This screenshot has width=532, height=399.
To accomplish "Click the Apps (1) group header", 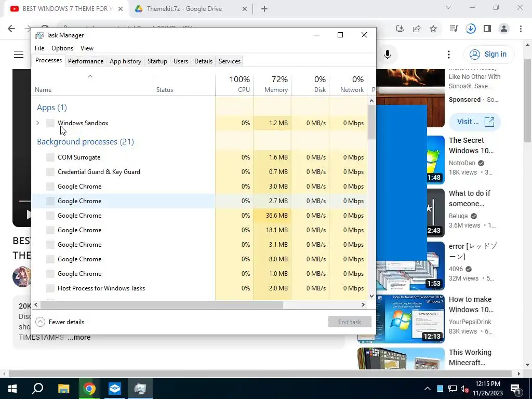I will pos(52,107).
